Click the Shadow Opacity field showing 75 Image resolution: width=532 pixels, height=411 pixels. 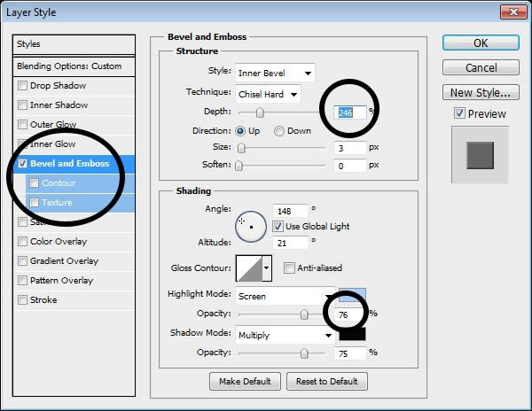pyautogui.click(x=350, y=353)
